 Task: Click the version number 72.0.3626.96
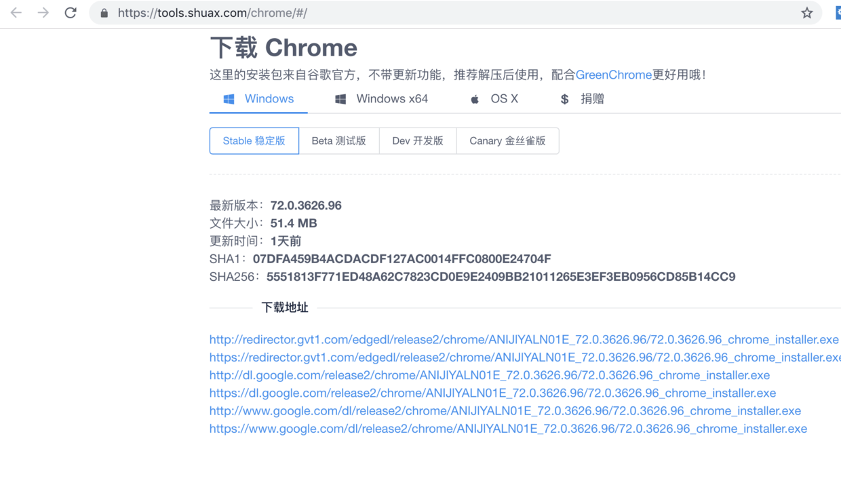[x=306, y=206]
